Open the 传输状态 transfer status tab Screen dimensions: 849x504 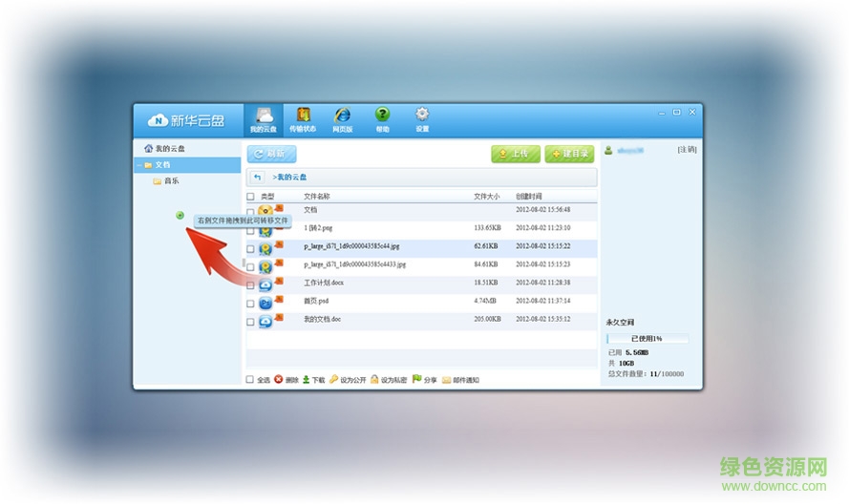(303, 119)
